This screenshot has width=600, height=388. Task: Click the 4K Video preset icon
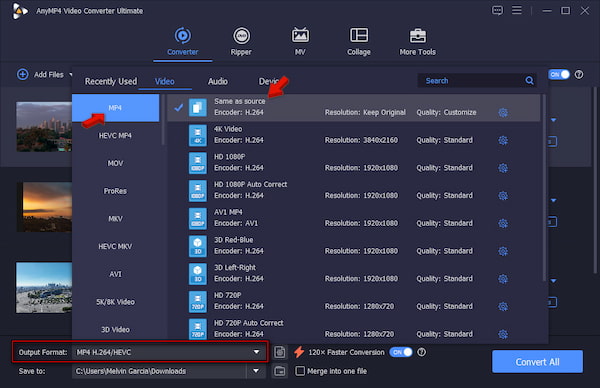197,135
